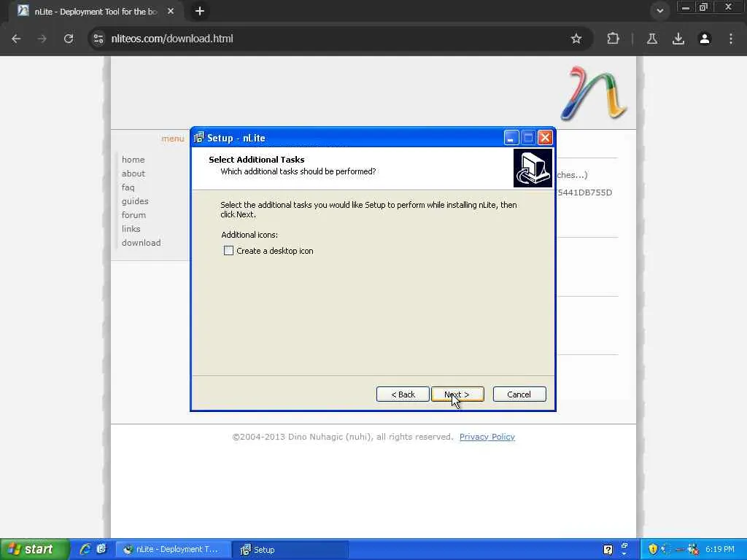Click the browser back arrow

(x=16, y=39)
